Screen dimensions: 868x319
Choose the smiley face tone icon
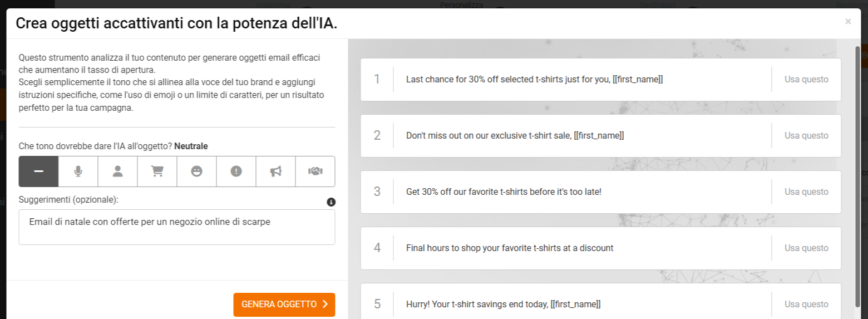pyautogui.click(x=196, y=171)
